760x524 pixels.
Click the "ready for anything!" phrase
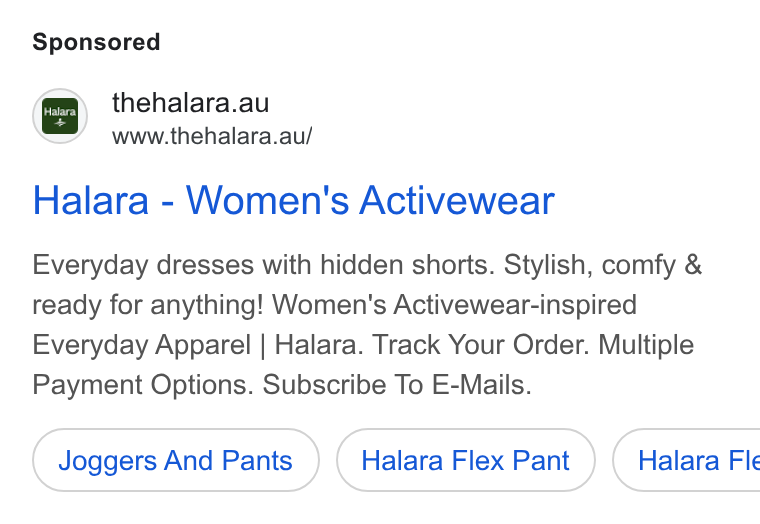[148, 305]
